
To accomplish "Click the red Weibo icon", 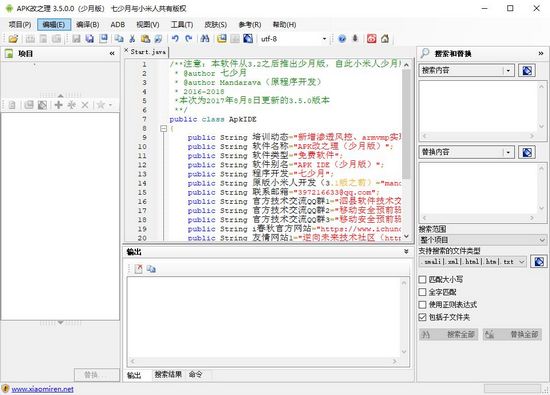I will pyautogui.click(x=371, y=39).
